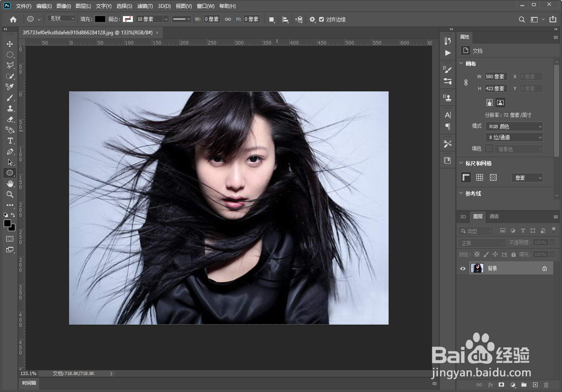Set portrait canvas orientation
Image resolution: width=562 pixels, height=392 pixels.
click(490, 103)
